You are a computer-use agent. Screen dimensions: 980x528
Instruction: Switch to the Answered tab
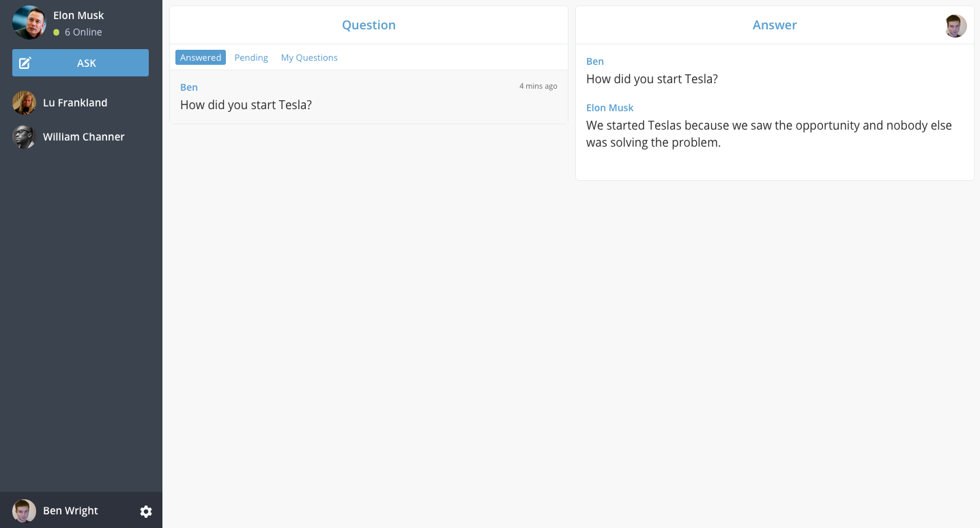pos(201,57)
